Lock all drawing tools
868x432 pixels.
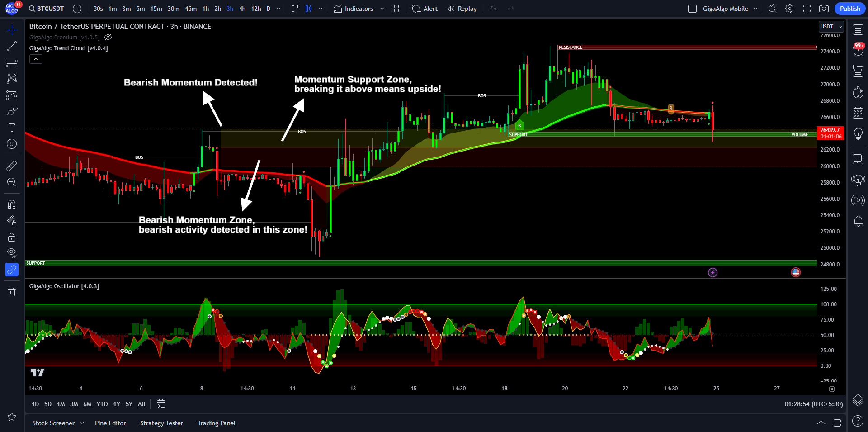12,237
